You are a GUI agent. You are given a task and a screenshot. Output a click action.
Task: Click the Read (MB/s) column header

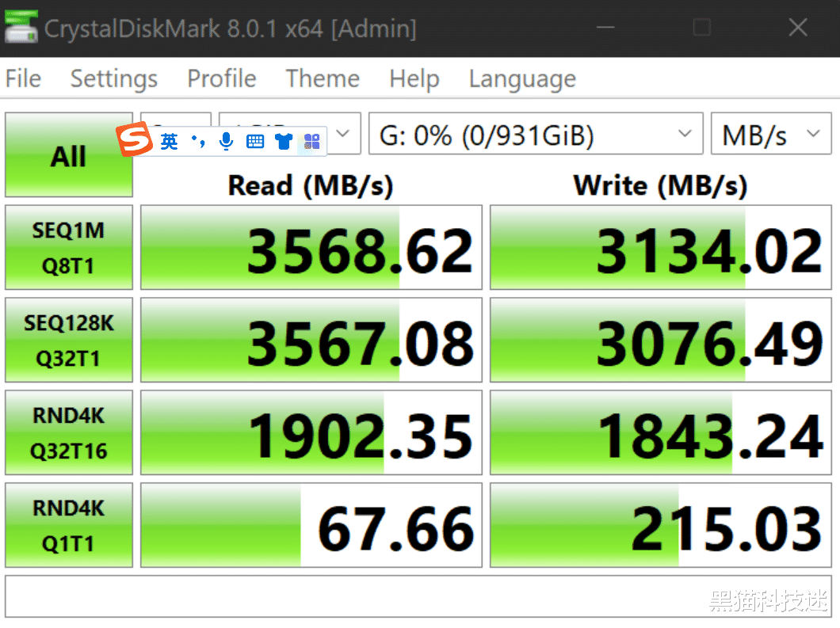(311, 186)
